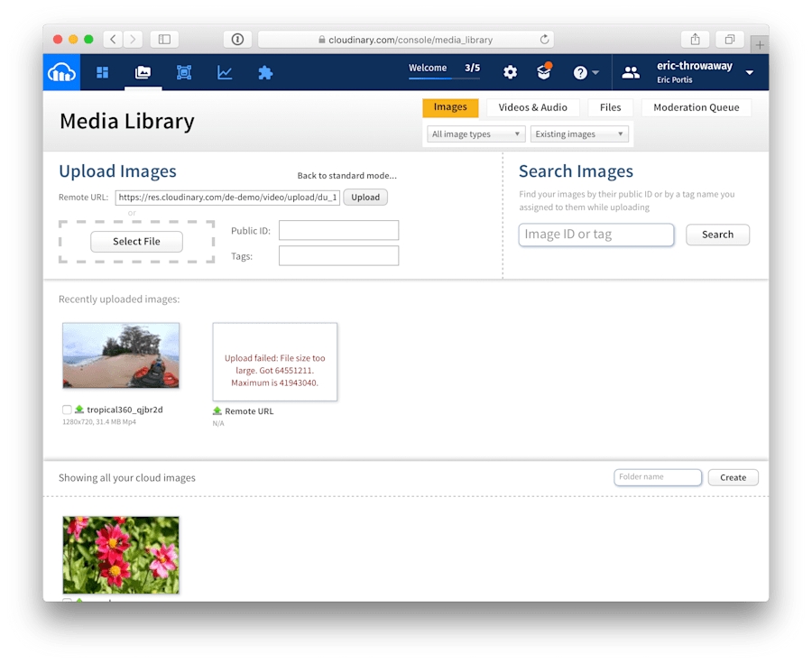812x663 pixels.
Task: Open the Dashboard grid icon
Action: (103, 72)
